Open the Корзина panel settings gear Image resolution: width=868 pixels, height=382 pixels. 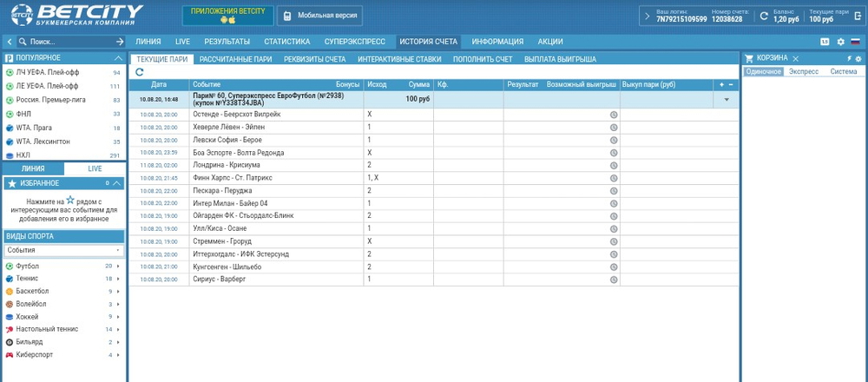[x=857, y=58]
